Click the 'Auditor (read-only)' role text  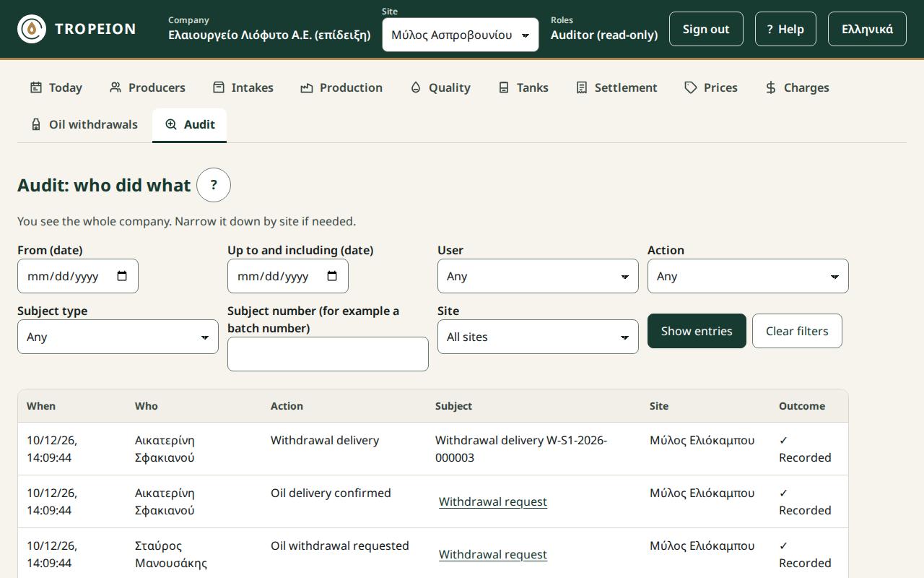coord(604,35)
